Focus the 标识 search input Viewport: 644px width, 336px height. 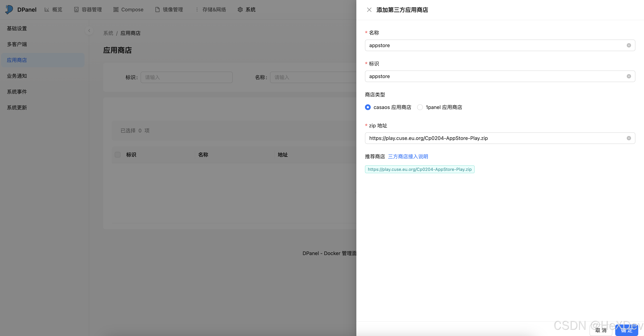click(x=186, y=77)
